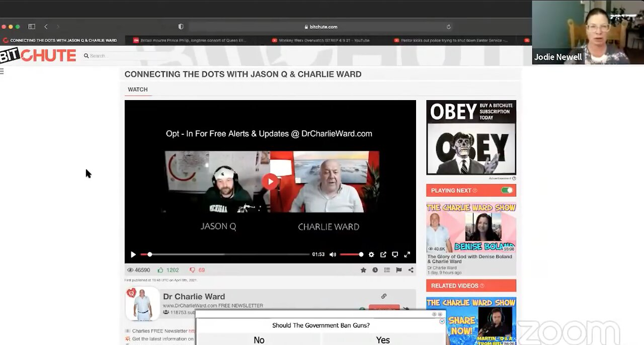Flag the video with the flag icon
Screen dimensions: 644x345
pyautogui.click(x=398, y=270)
